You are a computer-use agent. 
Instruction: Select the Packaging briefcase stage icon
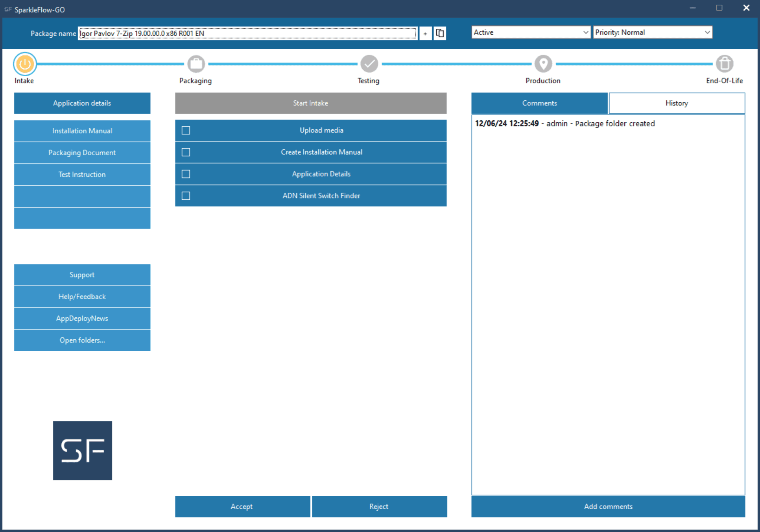196,64
